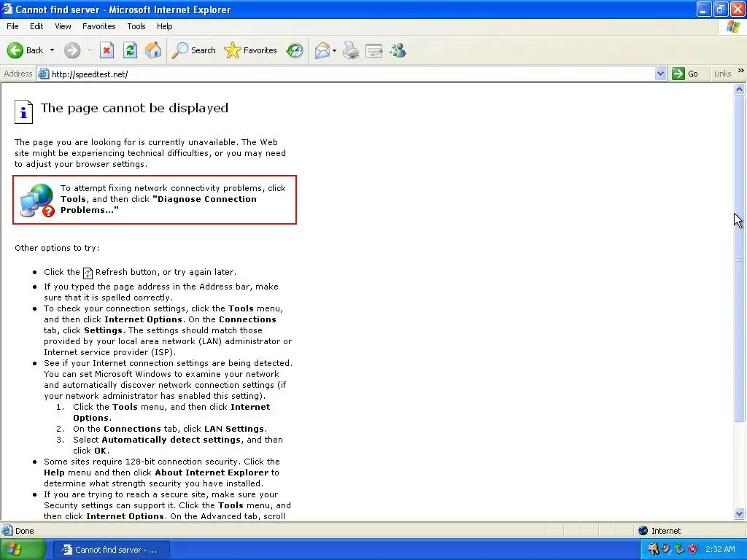Image resolution: width=747 pixels, height=560 pixels.
Task: Open the Help menu
Action: 165,26
